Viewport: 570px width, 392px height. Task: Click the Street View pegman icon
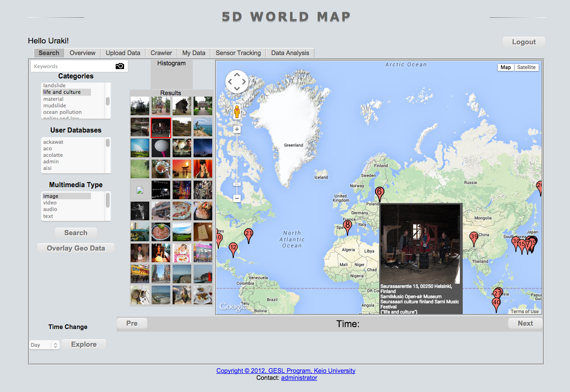pos(237,112)
